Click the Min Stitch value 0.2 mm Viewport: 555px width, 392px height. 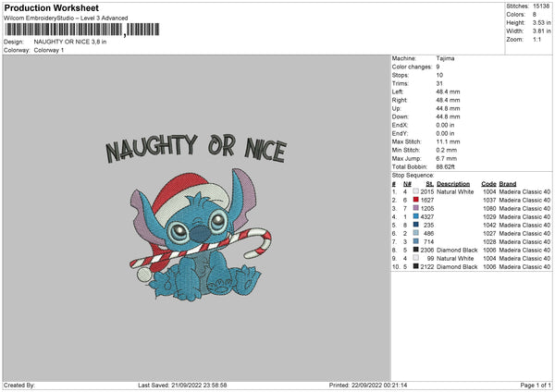click(447, 150)
